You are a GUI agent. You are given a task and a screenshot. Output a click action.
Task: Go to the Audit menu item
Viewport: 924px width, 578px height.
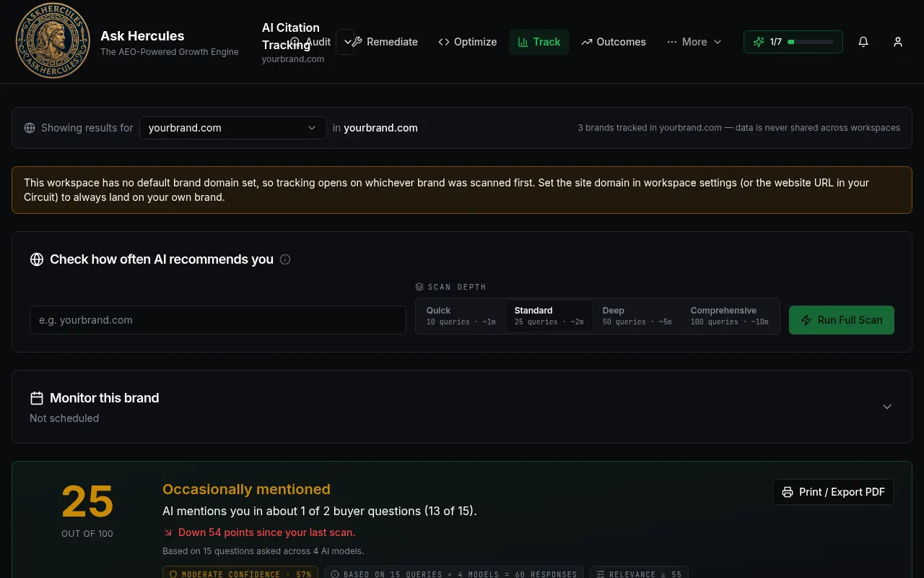[311, 42]
